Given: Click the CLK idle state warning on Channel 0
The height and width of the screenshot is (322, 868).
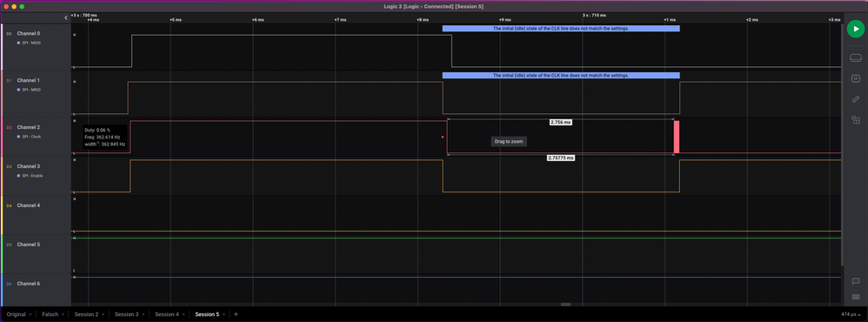Looking at the screenshot, I should point(561,28).
